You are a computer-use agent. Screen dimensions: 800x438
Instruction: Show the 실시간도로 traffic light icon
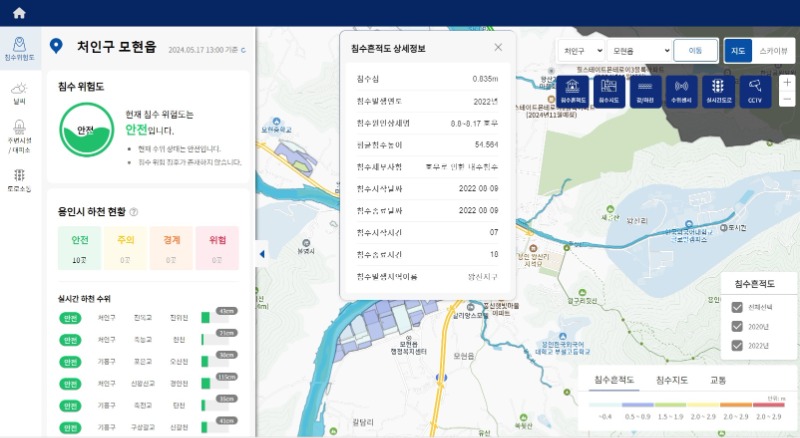718,91
